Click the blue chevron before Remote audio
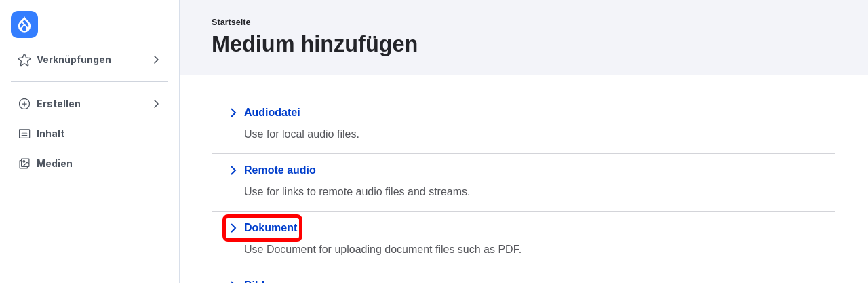This screenshot has height=283, width=868. tap(233, 170)
